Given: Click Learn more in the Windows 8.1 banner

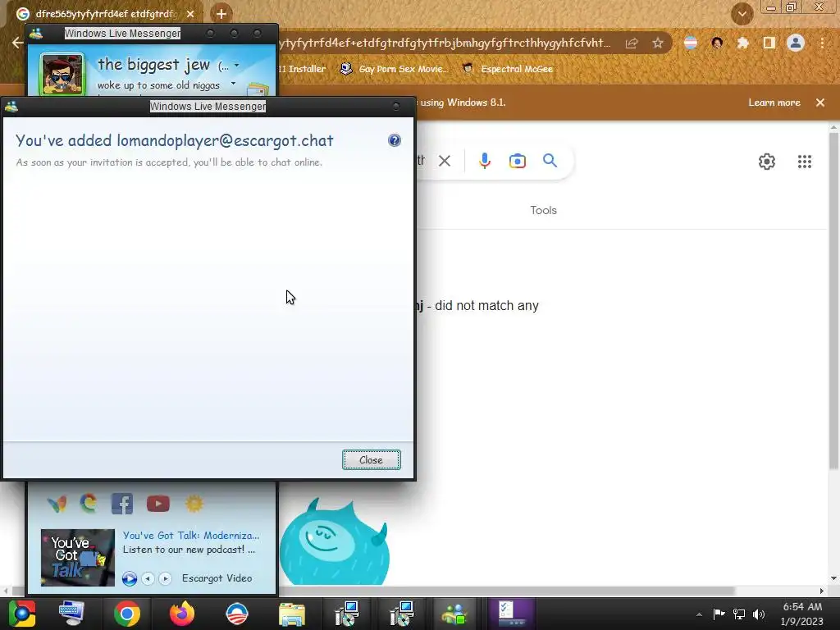Looking at the screenshot, I should pyautogui.click(x=774, y=103).
